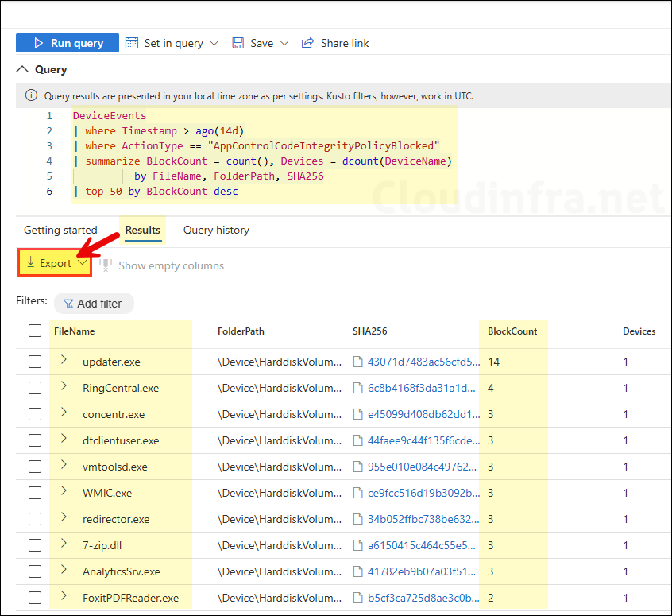Open the Export dropdown menu
The image size is (672, 616).
(x=55, y=263)
